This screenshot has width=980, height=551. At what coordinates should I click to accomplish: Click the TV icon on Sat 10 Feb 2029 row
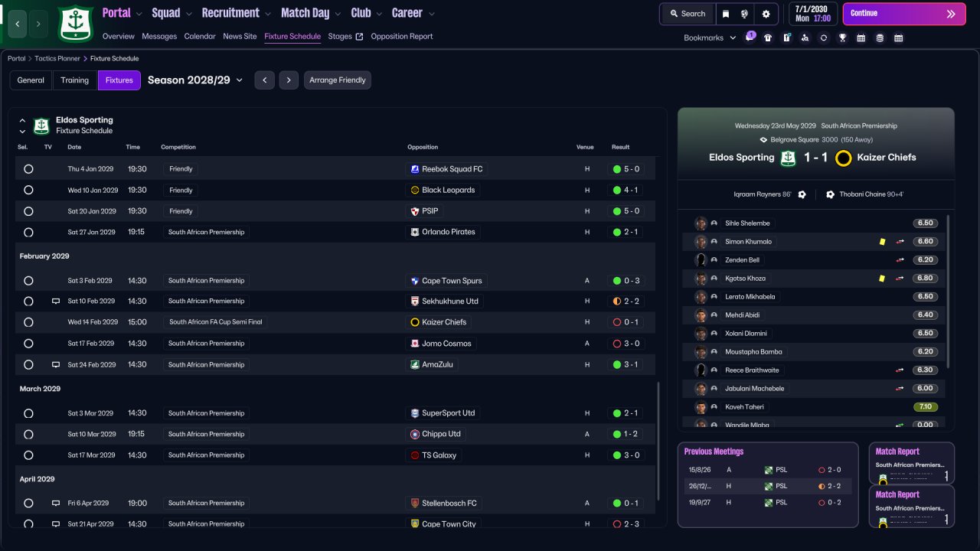click(x=56, y=302)
